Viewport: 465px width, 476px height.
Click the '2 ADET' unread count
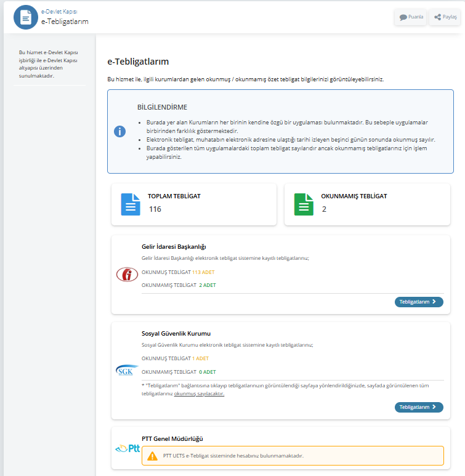tap(208, 285)
